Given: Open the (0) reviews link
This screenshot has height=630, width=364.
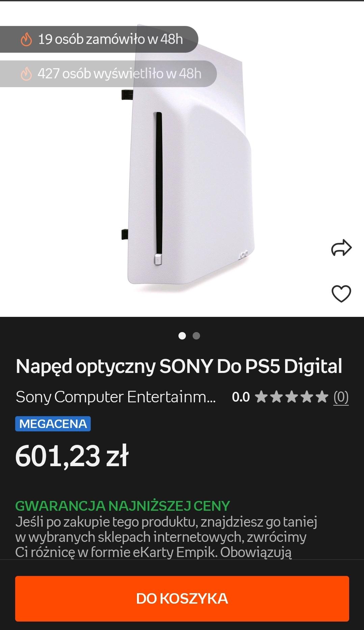Looking at the screenshot, I should [x=341, y=397].
